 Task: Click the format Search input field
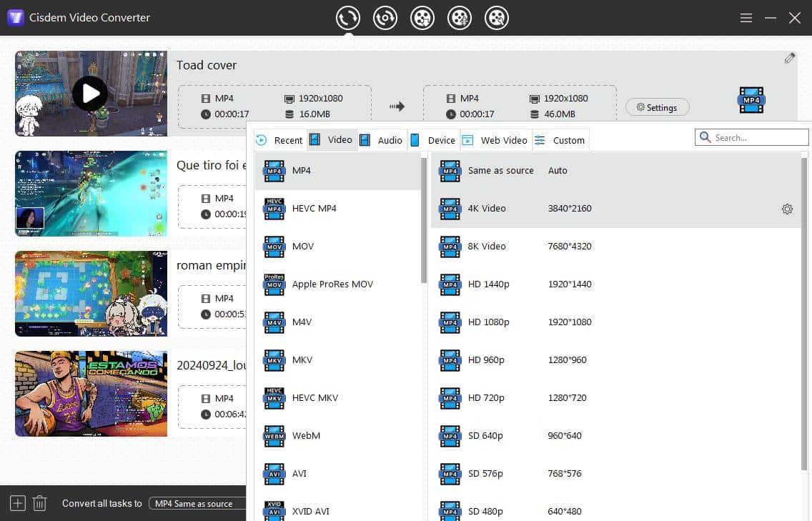pos(758,137)
